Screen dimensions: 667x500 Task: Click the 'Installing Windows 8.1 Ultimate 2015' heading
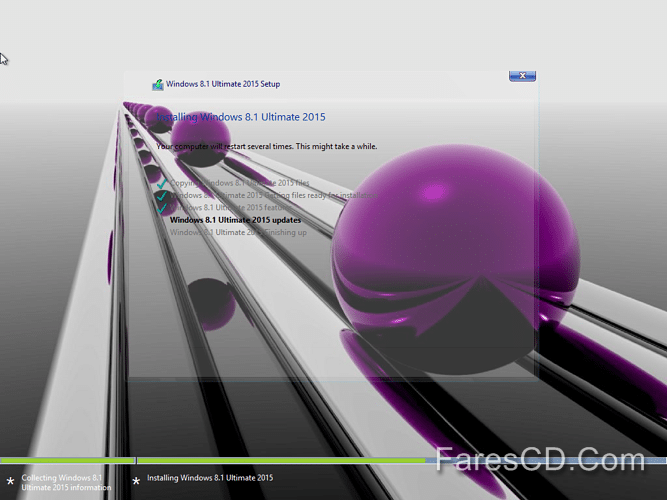point(241,117)
